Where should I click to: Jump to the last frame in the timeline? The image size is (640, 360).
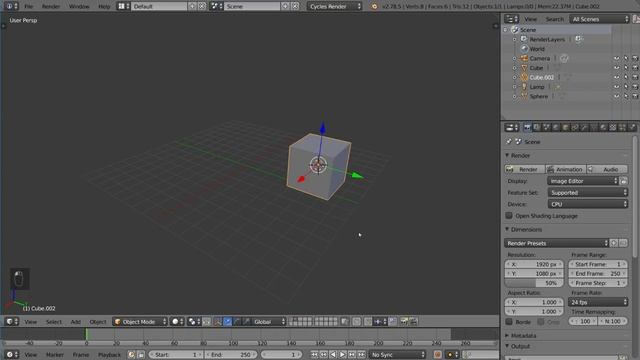362,354
